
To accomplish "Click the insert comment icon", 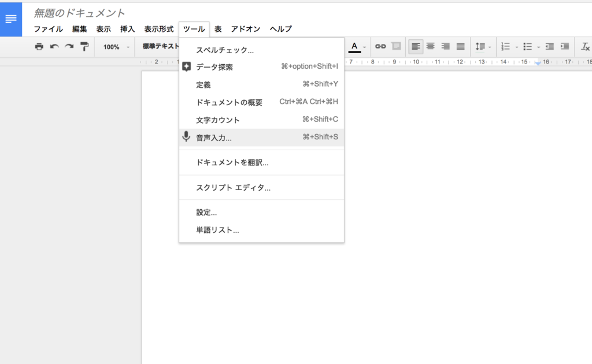I will [x=396, y=46].
